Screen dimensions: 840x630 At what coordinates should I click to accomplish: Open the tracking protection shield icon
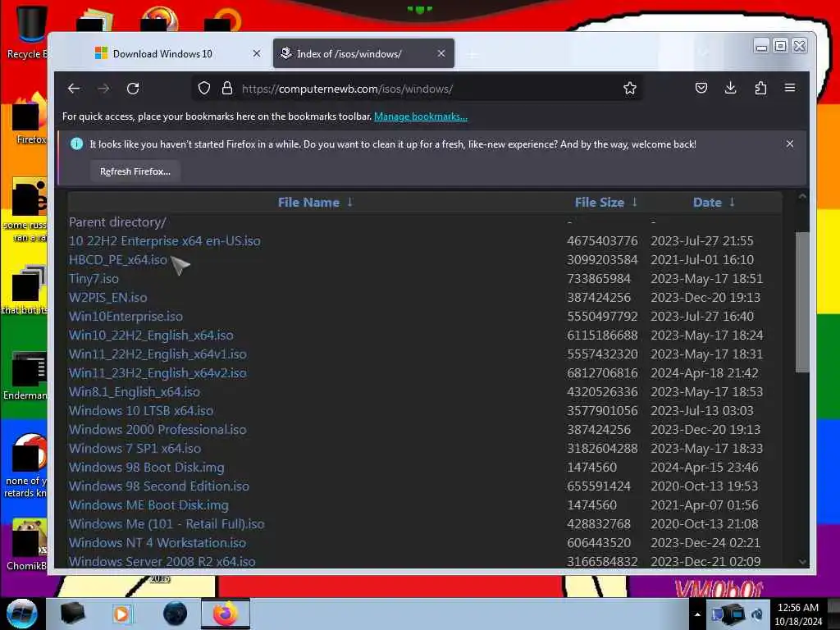click(204, 89)
